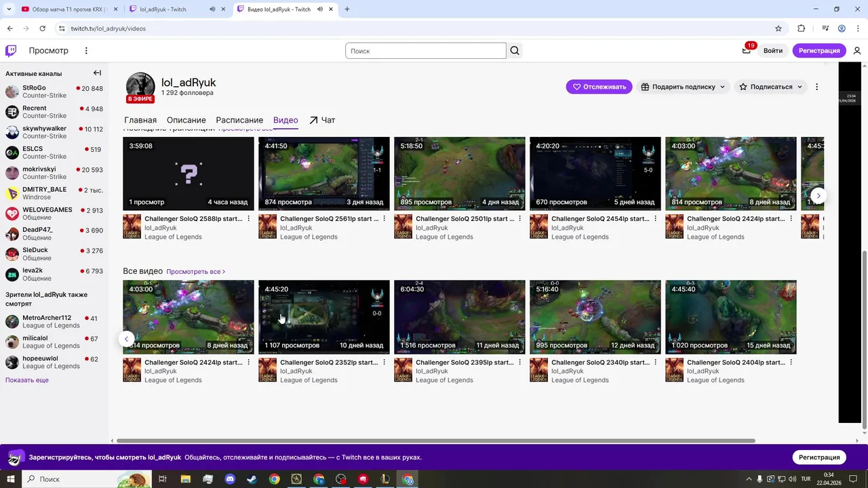Click the search magnifier button
Viewport: 868px width, 488px height.
tap(515, 51)
